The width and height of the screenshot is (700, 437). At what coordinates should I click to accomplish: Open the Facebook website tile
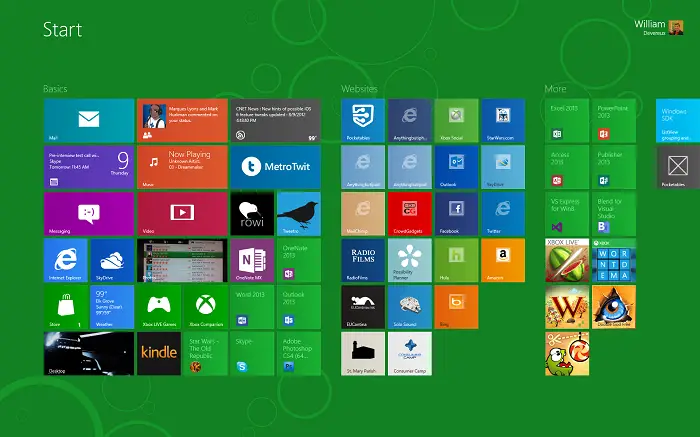456,214
